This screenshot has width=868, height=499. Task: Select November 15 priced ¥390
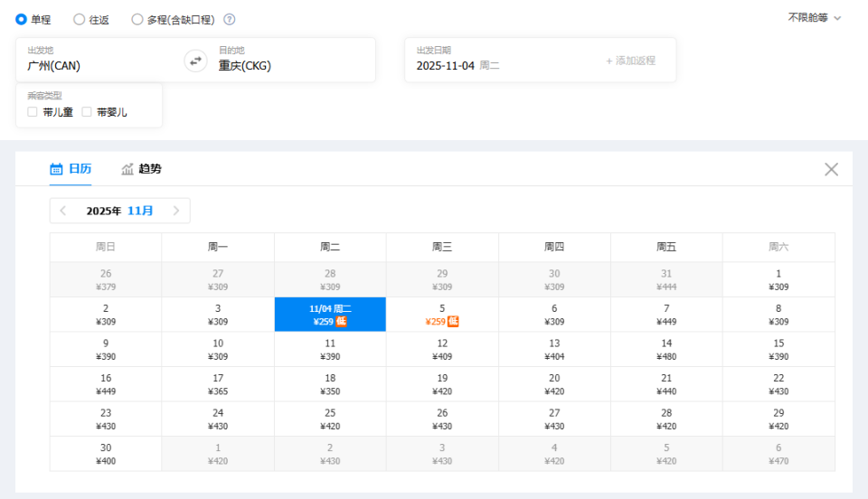click(778, 349)
